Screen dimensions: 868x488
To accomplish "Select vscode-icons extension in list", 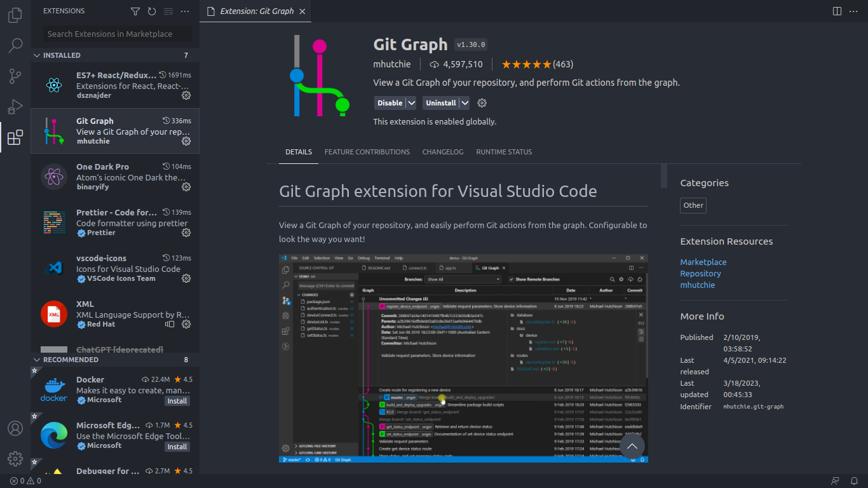I will coord(115,268).
